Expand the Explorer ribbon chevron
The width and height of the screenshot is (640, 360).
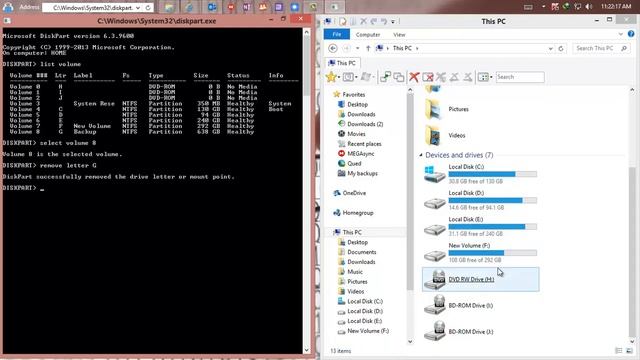620,34
